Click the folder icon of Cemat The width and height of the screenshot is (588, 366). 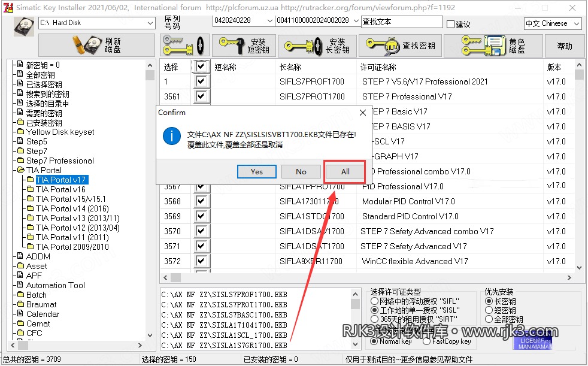click(x=20, y=323)
